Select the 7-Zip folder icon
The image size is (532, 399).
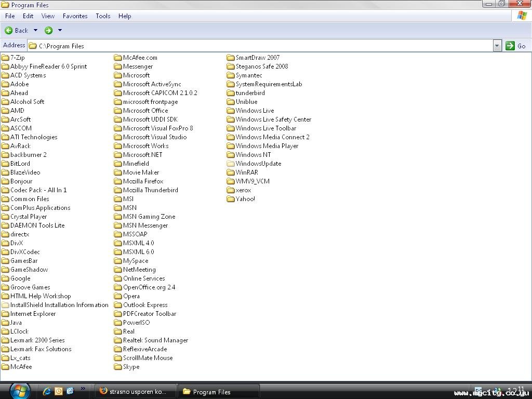click(5, 58)
